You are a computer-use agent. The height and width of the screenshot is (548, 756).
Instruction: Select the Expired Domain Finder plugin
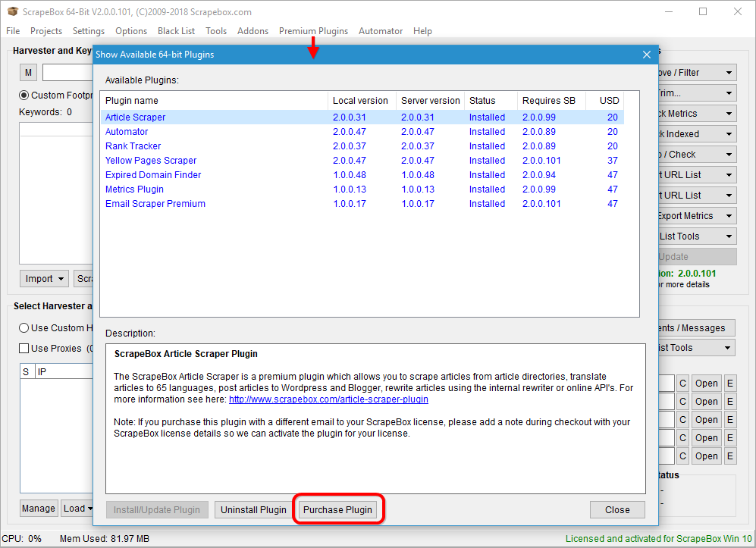pos(153,175)
